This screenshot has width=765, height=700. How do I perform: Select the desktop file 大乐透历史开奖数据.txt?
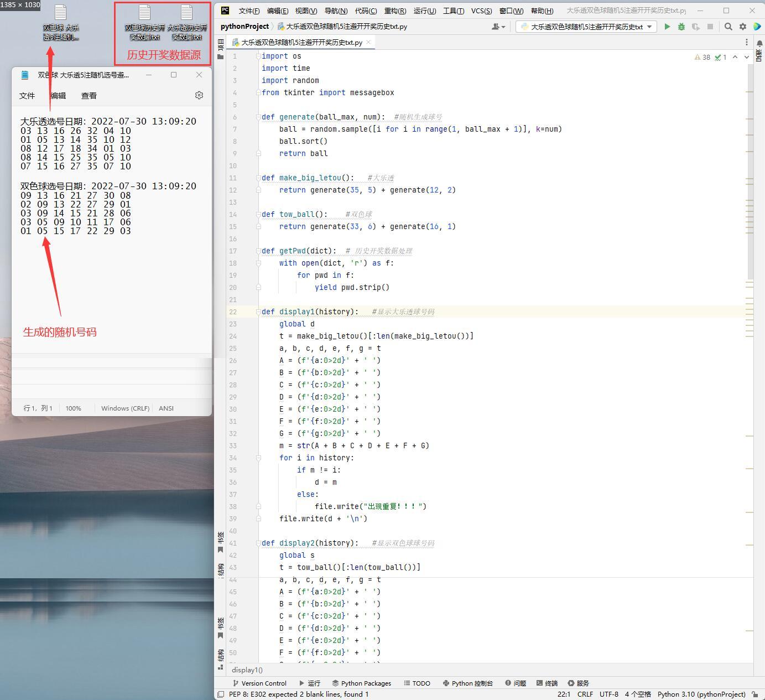(186, 23)
